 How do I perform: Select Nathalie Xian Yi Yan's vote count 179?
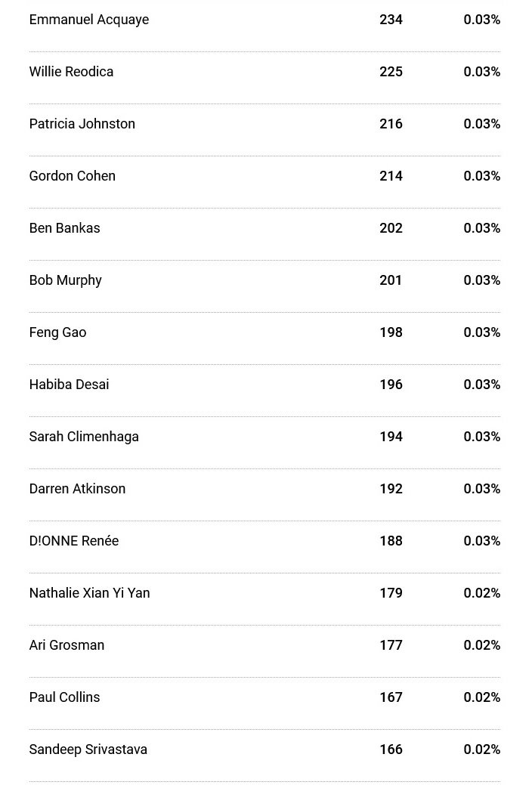click(391, 593)
